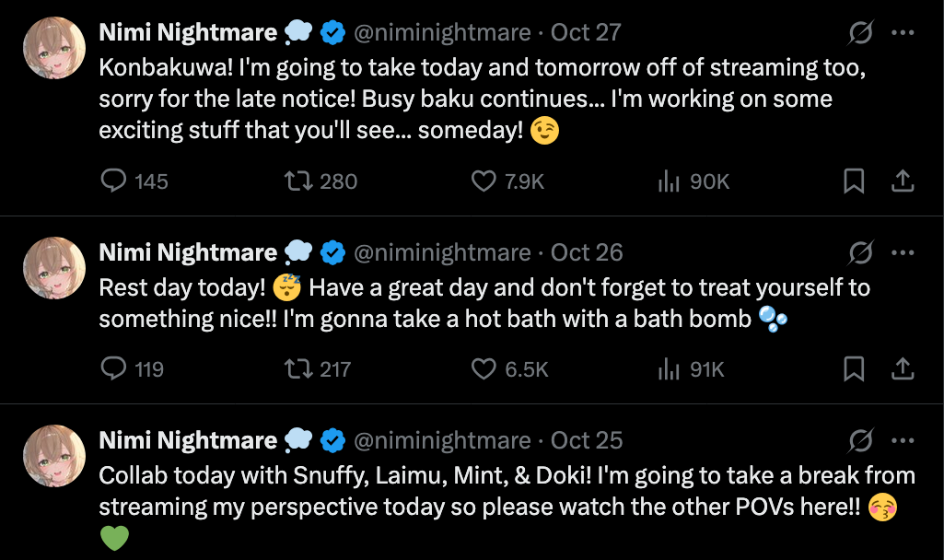
Task: View analytics for the 90K views tweet
Action: coord(669,181)
